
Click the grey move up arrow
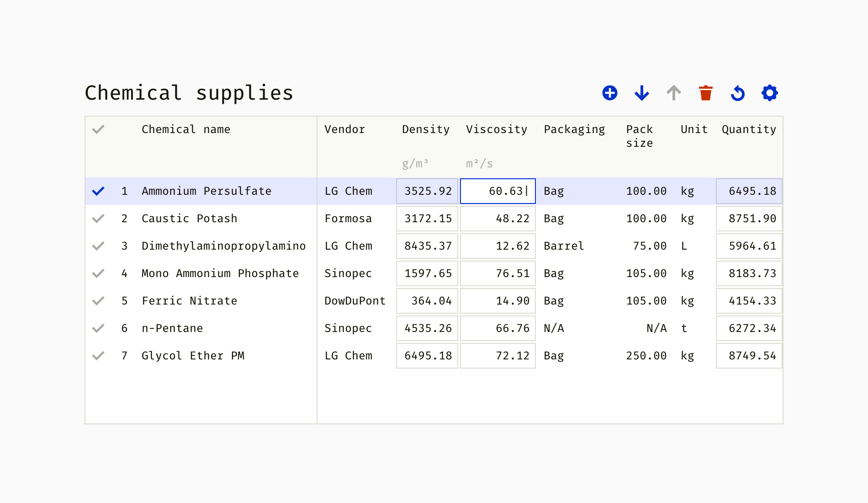[674, 93]
